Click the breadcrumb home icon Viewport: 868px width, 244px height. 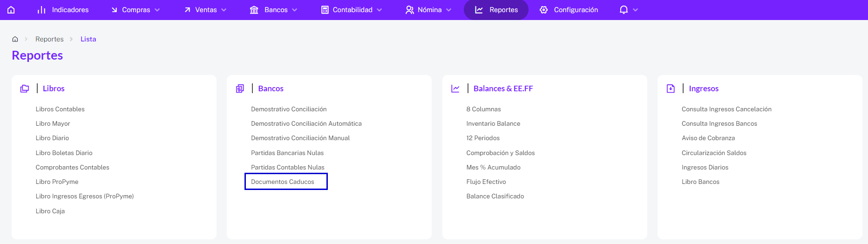pos(15,39)
